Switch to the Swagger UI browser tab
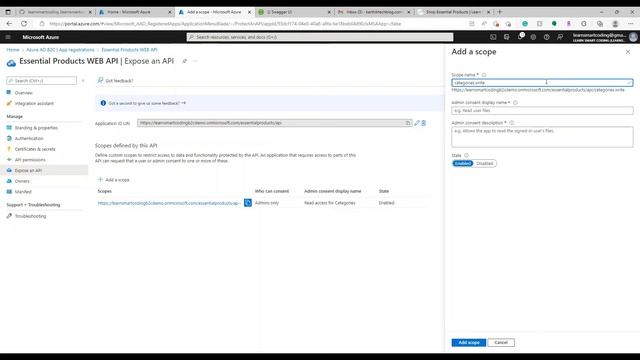Screen dimensions: 640x360 [294, 12]
